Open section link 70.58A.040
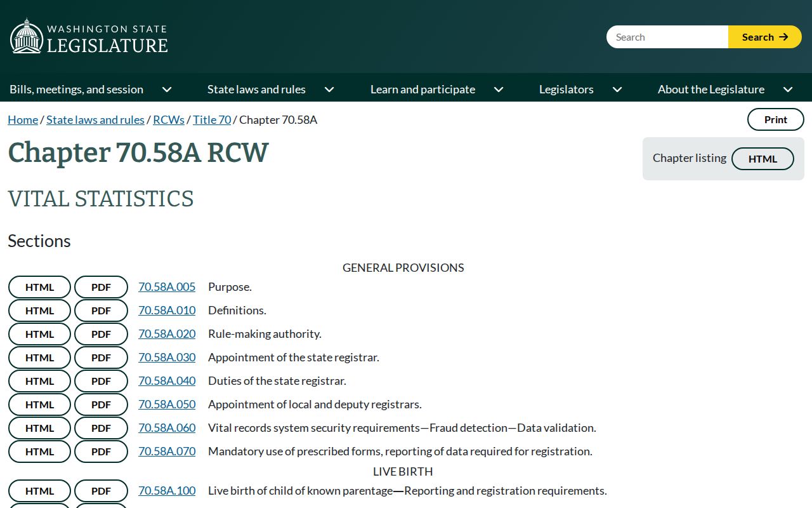Image resolution: width=812 pixels, height=508 pixels. tap(167, 381)
